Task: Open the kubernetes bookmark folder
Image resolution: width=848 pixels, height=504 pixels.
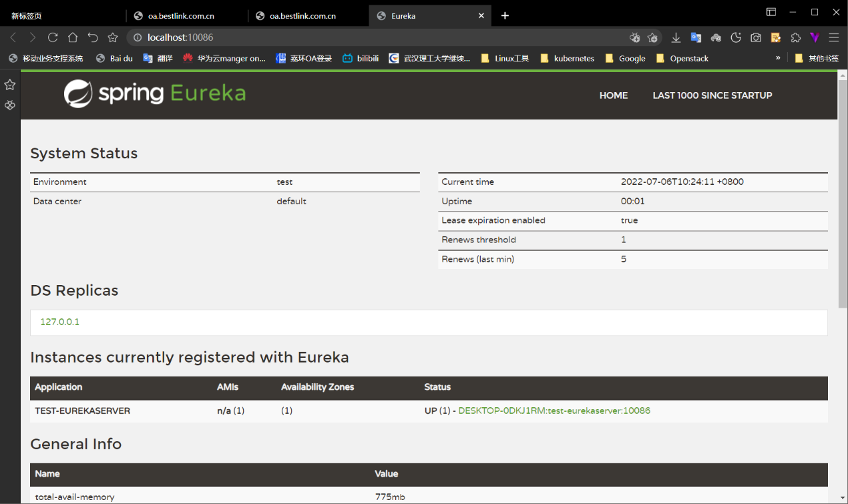Action: [566, 59]
